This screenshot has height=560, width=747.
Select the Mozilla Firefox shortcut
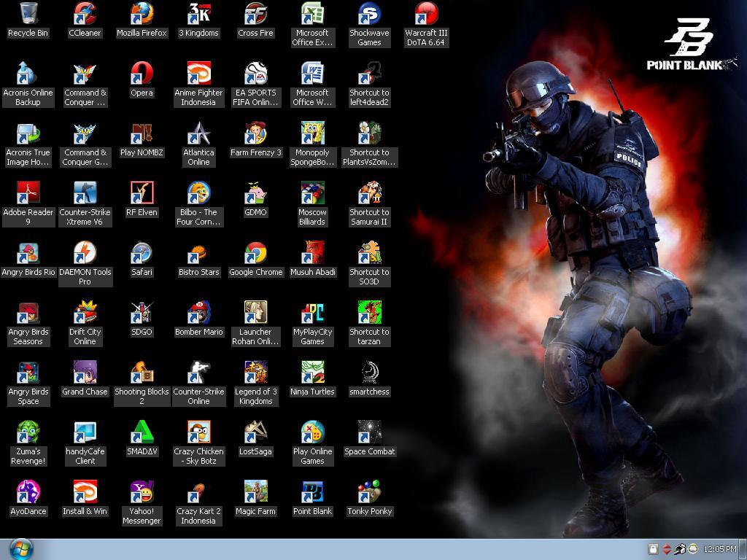(142, 13)
